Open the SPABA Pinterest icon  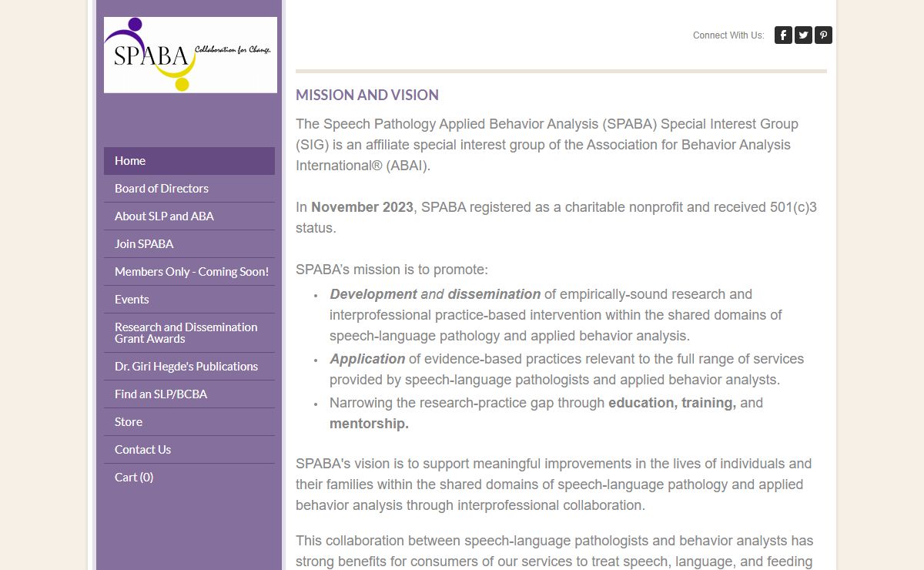click(x=823, y=35)
